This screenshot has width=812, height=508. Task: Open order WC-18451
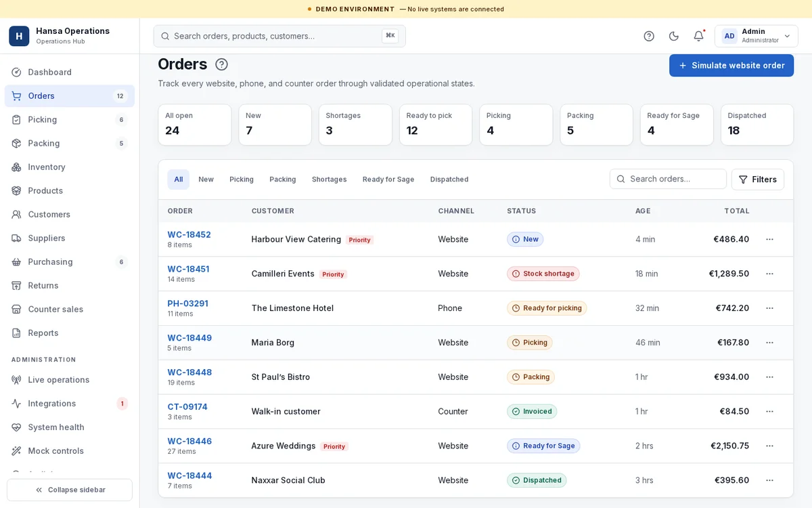189,270
